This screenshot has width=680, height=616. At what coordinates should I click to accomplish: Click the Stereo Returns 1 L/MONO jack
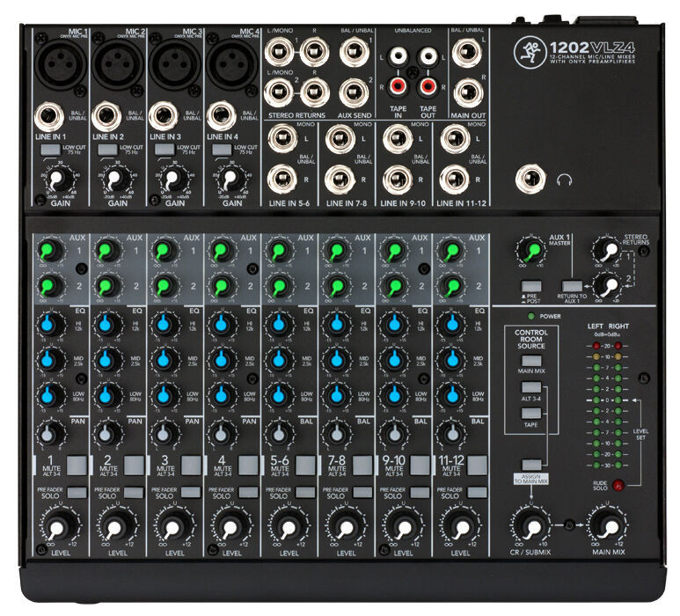[279, 52]
